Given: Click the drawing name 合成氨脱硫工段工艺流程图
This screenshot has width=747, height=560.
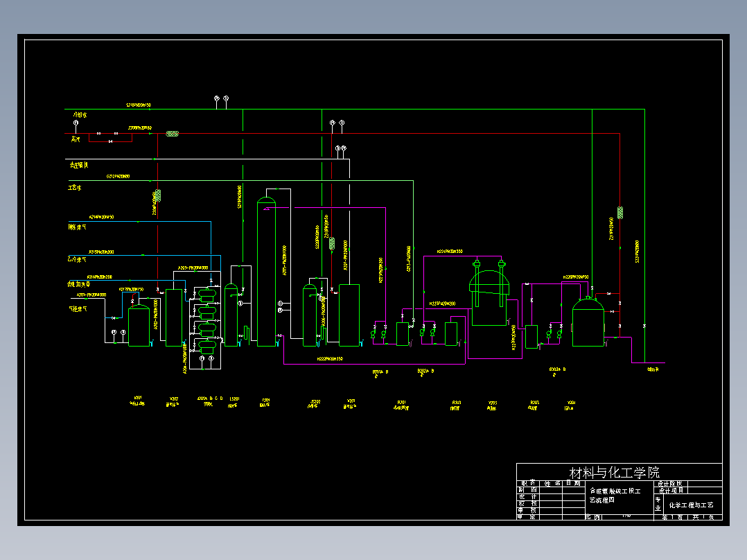Looking at the screenshot, I should (x=615, y=495).
